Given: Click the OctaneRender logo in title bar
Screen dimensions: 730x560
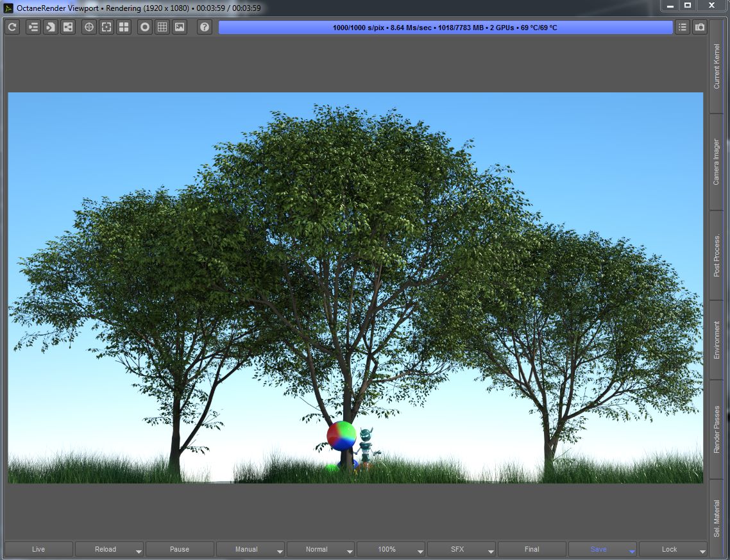Looking at the screenshot, I should coord(8,8).
